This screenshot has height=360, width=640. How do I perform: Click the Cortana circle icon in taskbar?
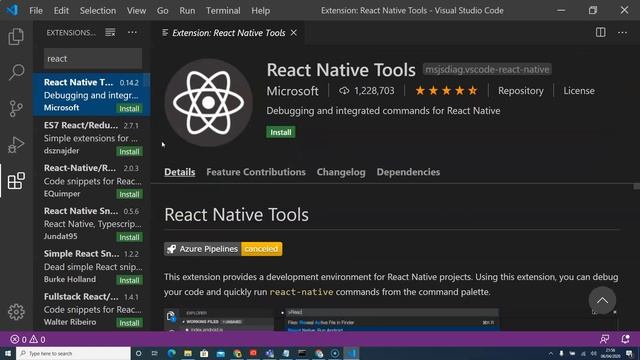[138, 353]
